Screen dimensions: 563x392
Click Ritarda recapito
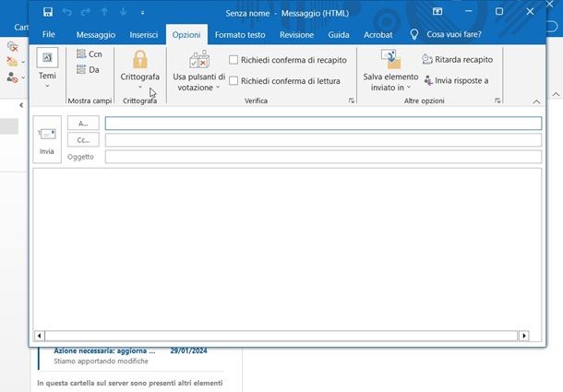[458, 60]
